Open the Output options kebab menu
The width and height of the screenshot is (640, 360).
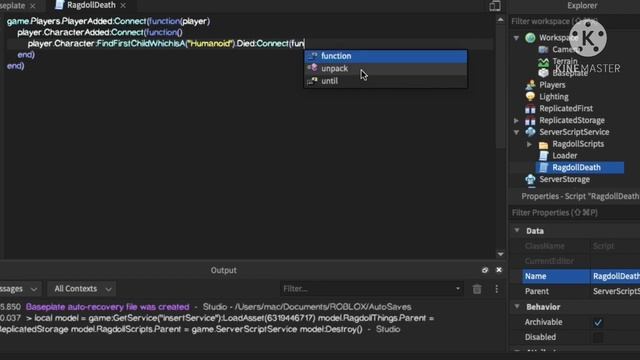click(496, 289)
